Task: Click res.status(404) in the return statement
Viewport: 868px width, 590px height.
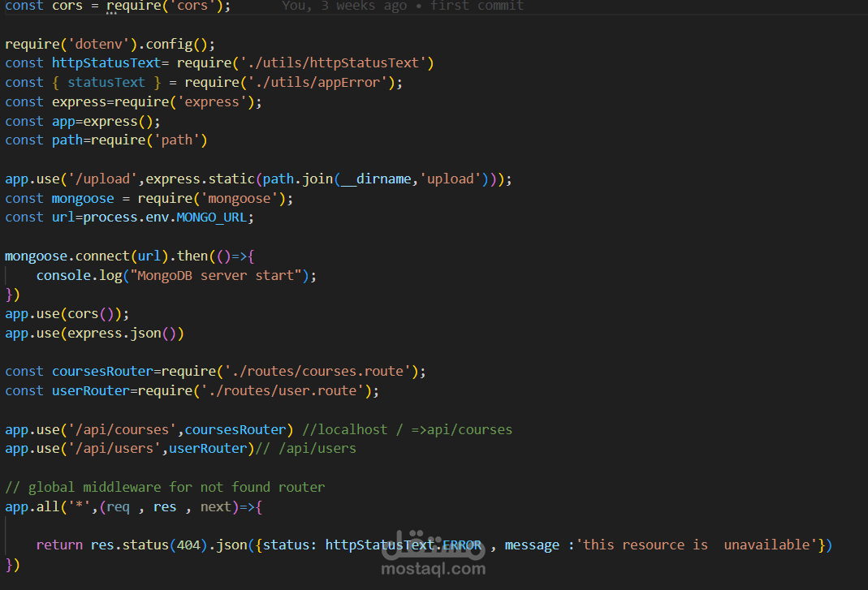Action: click(x=149, y=545)
